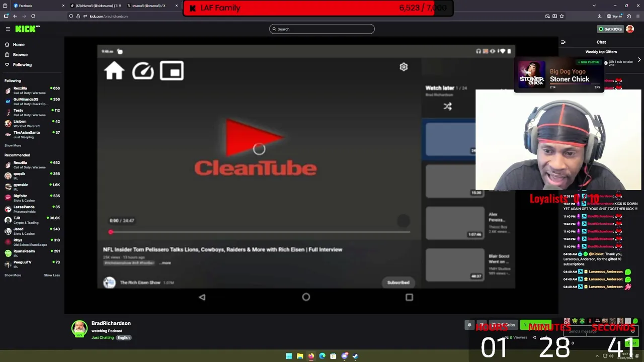Open the Kick hamburger sidebar menu
644x362 pixels.
(x=8, y=29)
